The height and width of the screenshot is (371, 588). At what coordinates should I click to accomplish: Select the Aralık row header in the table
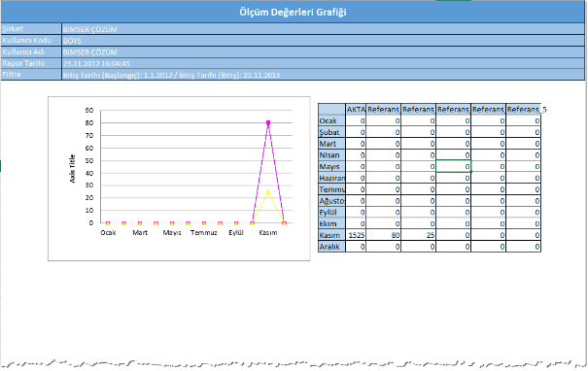[x=331, y=247]
